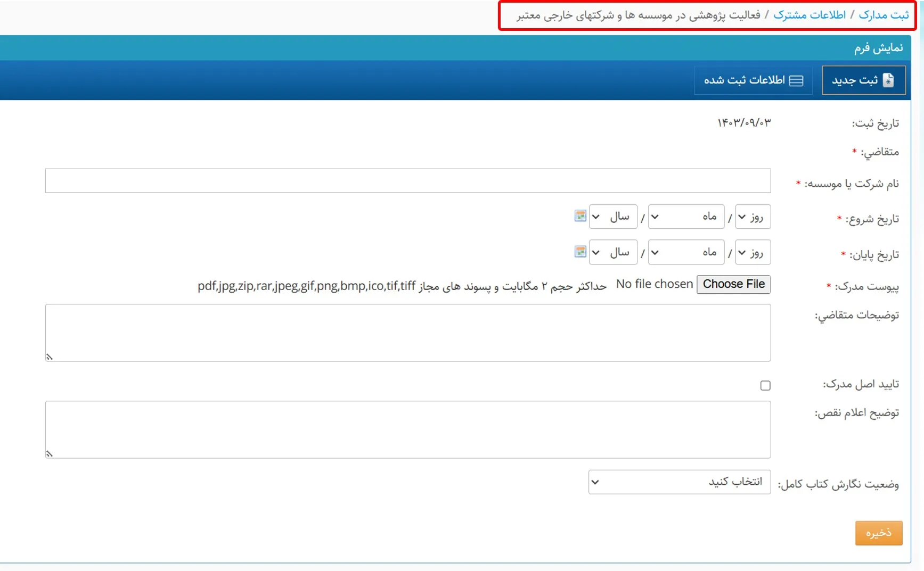Check the تایید اصل مدرک checkbox
Viewport: 924px width, 571px height.
(x=765, y=385)
